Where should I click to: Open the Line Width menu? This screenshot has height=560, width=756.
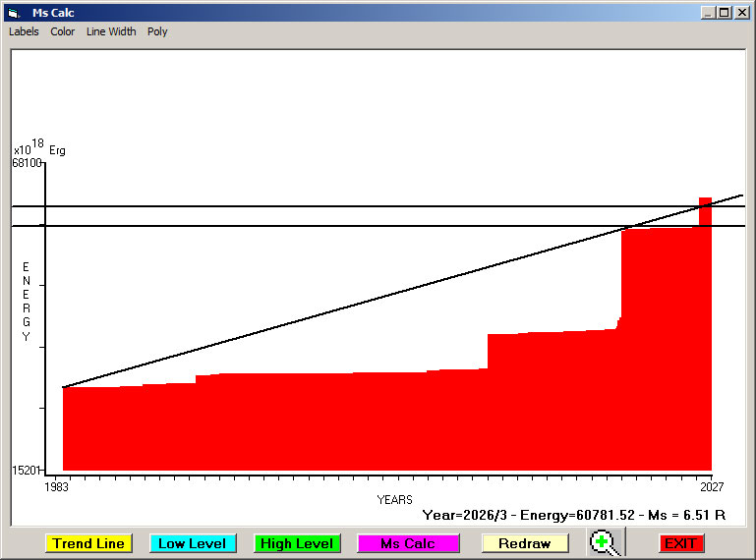[x=111, y=31]
